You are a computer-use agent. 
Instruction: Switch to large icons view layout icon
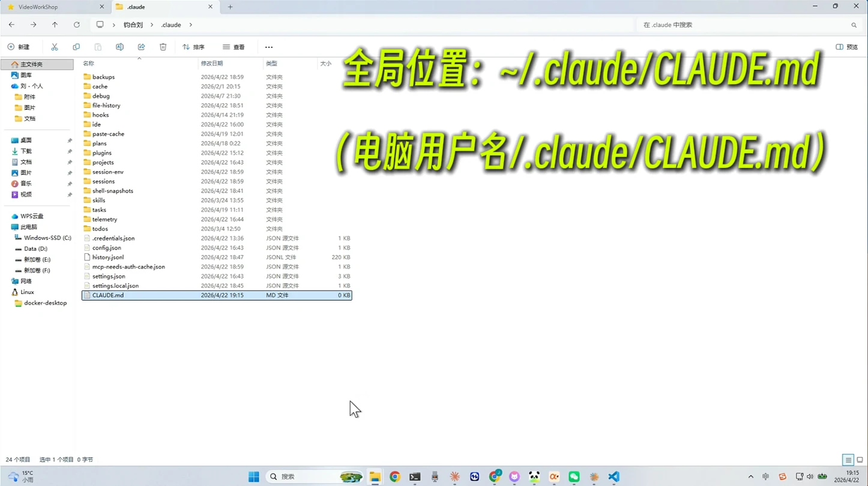tap(860, 460)
